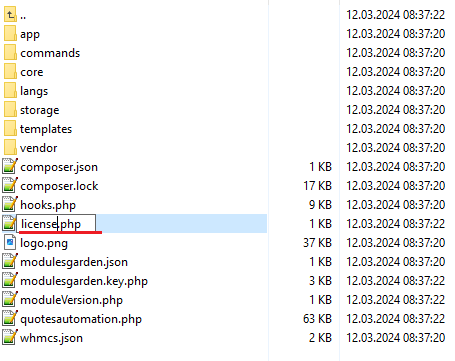The height and width of the screenshot is (361, 455).
Task: Click the modified date of license.php
Action: [396, 223]
